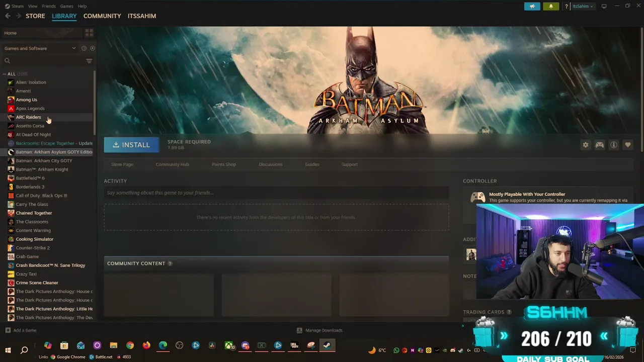Launch Google Chrome from taskbar

(x=130, y=345)
